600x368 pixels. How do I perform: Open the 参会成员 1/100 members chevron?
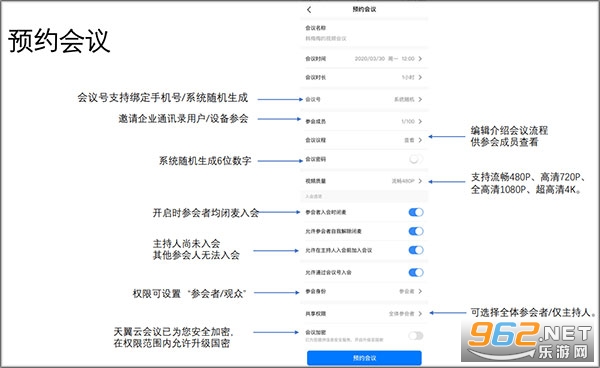click(x=420, y=121)
